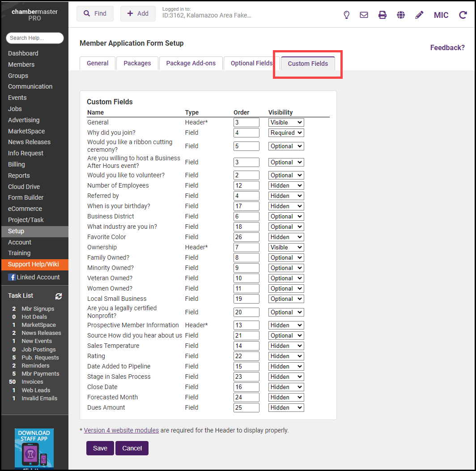
Task: Open the Package Add-ons tab
Action: tap(191, 63)
